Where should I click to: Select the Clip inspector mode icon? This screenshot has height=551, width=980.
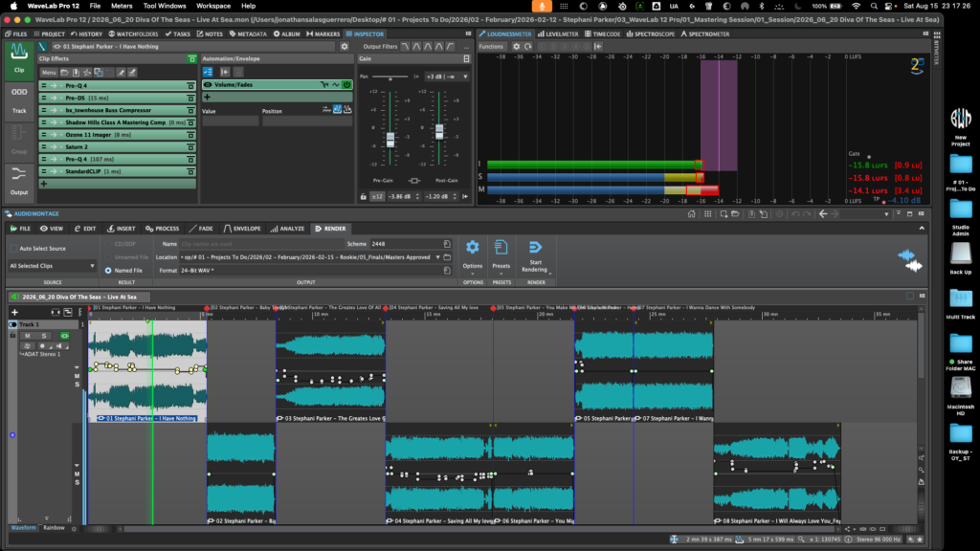click(x=19, y=59)
